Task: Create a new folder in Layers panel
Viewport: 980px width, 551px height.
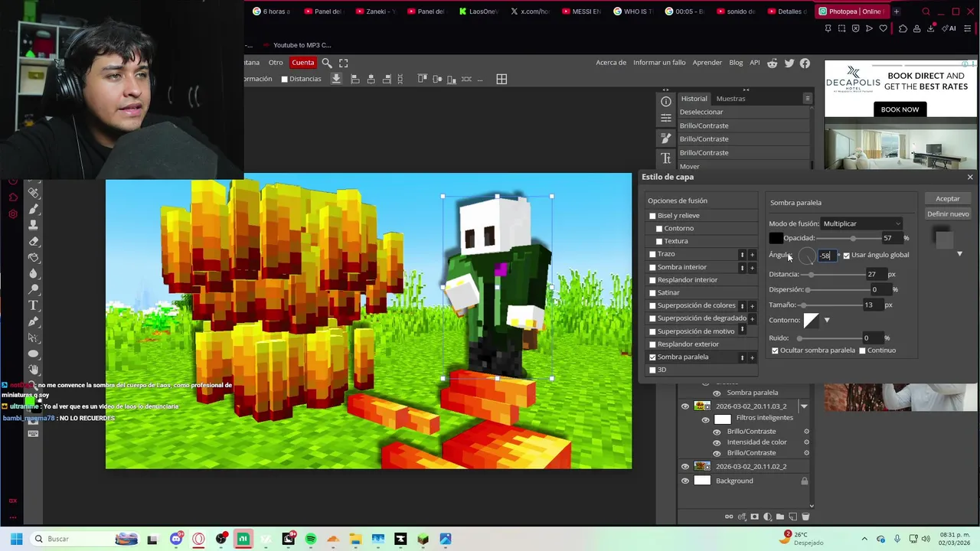Action: [780, 517]
